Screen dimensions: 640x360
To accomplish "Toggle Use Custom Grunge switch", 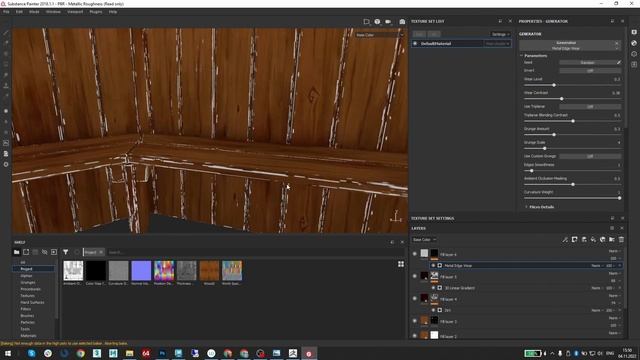I will pyautogui.click(x=590, y=156).
